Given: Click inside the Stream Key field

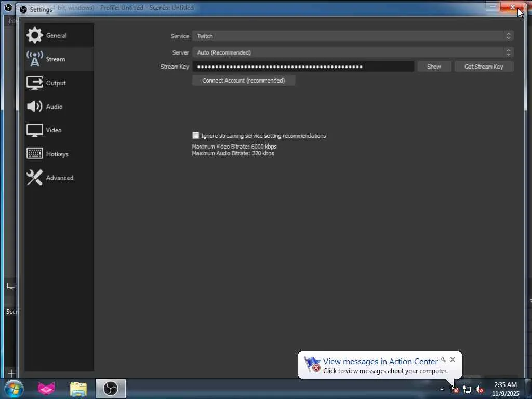Looking at the screenshot, I should click(303, 66).
